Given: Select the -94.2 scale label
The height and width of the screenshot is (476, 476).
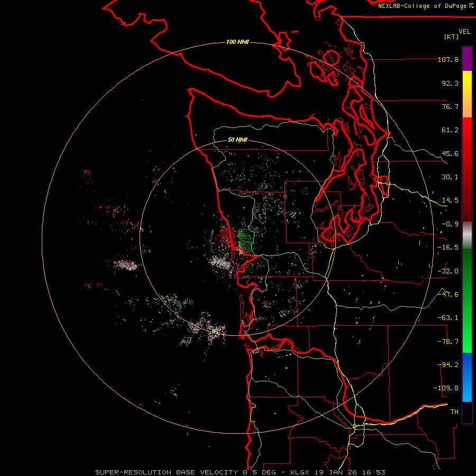Looking at the screenshot, I should tap(448, 365).
